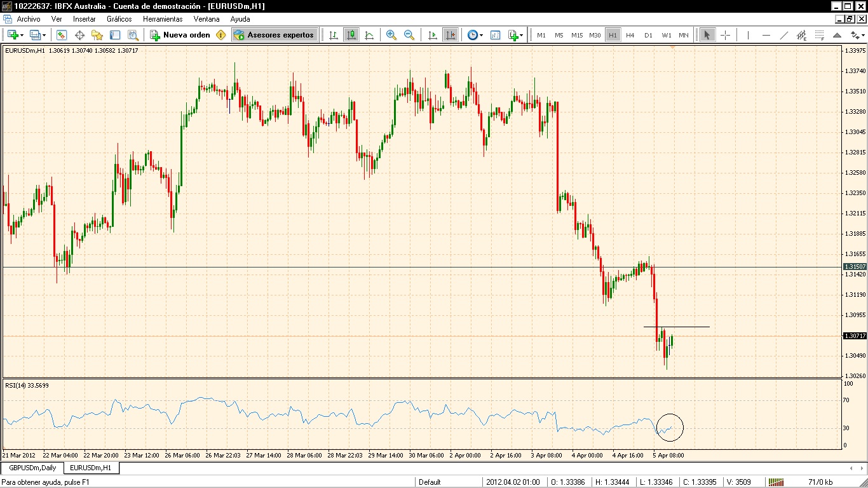Image resolution: width=868 pixels, height=488 pixels.
Task: Click status bar date 2012.04.02 01:00
Action: click(513, 482)
